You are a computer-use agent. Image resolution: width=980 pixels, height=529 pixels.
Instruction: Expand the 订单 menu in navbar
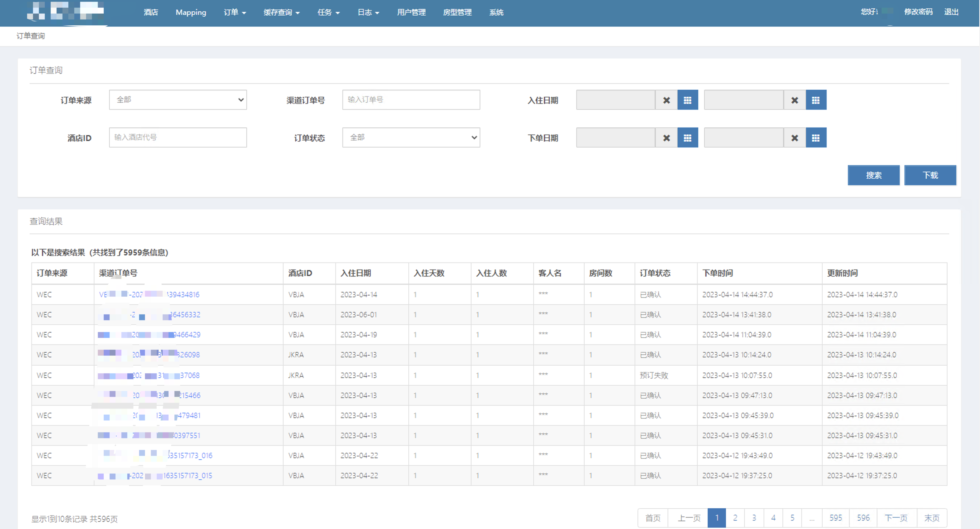pos(235,12)
